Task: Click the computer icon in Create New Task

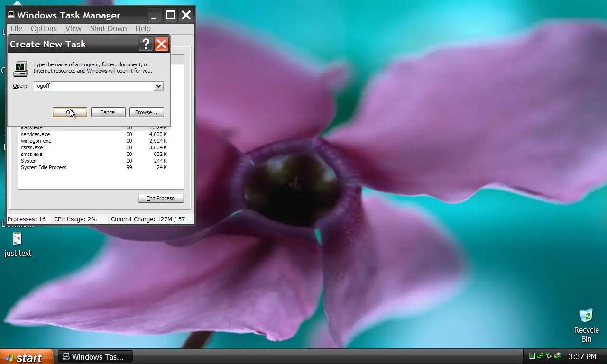Action: coord(20,68)
